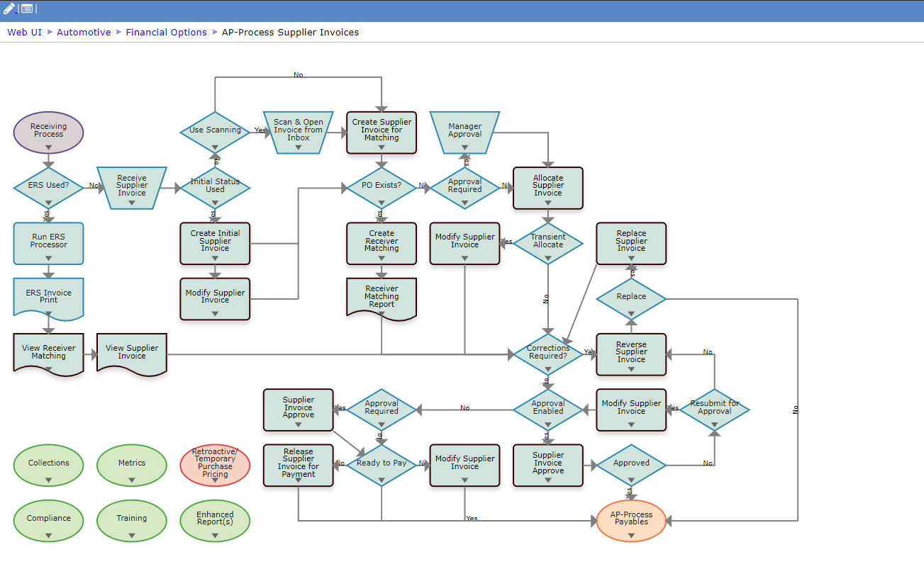The height and width of the screenshot is (569, 924).
Task: Click the list view icon in header
Action: click(x=27, y=9)
